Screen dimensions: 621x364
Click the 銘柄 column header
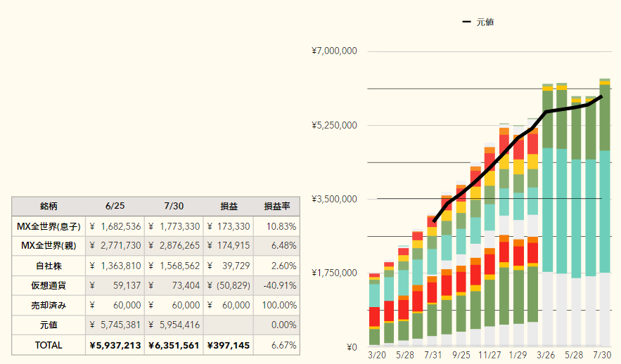49,206
